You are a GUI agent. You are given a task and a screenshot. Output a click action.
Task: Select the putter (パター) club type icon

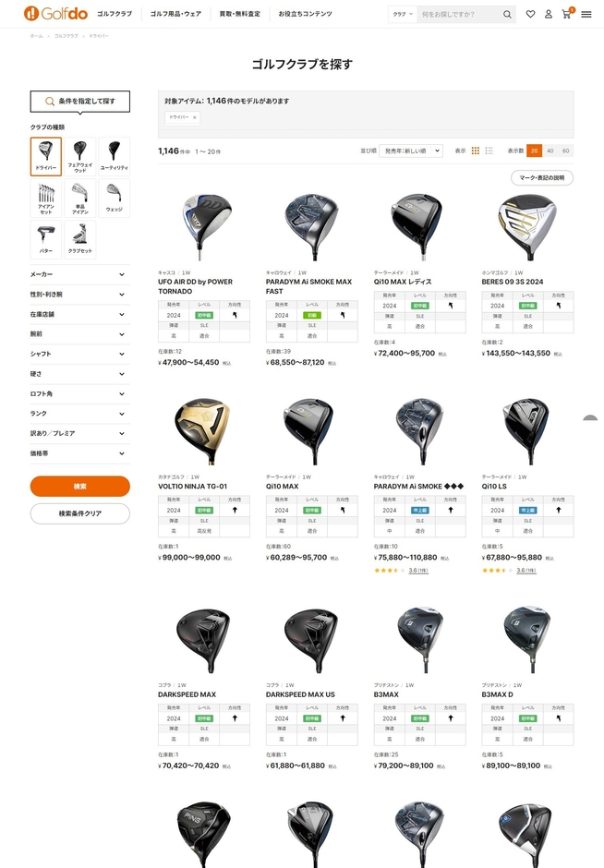(x=46, y=239)
